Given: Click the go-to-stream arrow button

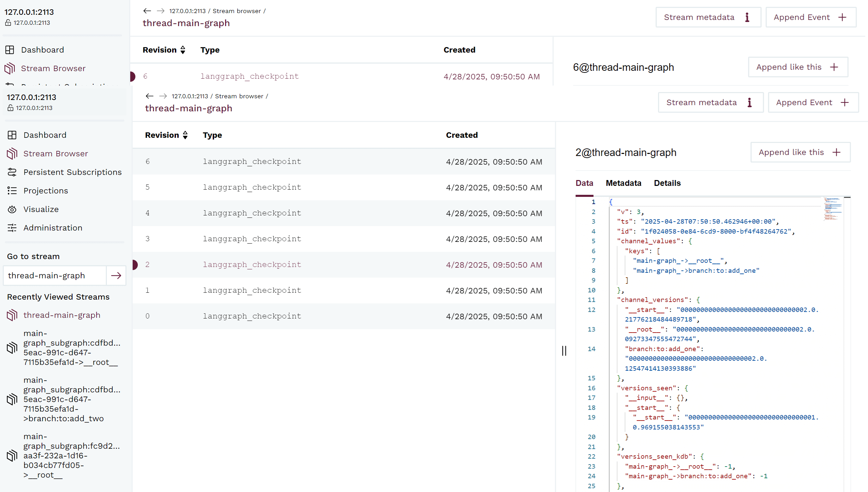Looking at the screenshot, I should [116, 276].
